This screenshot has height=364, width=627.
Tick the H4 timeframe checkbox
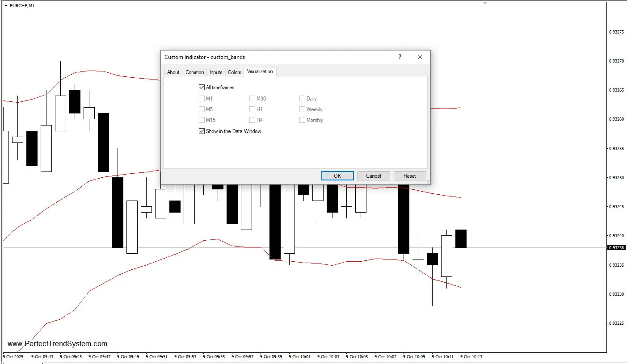(252, 120)
